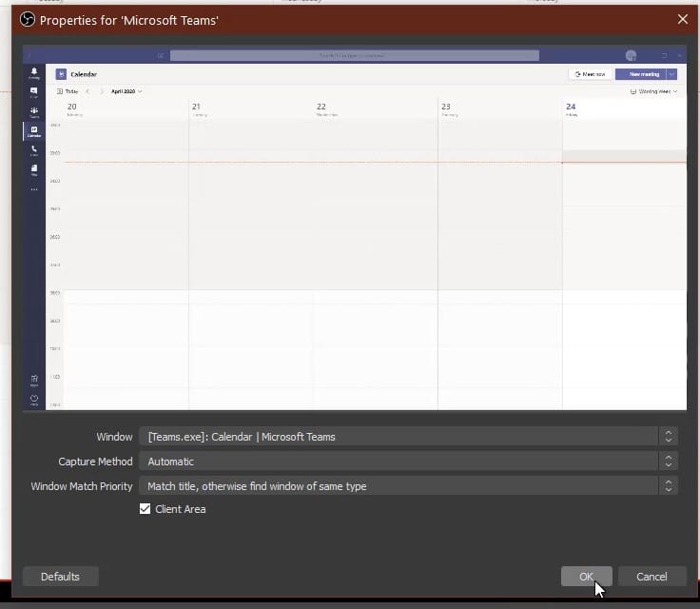Open the Apps store icon in sidebar
Viewport: 700px width, 609px height.
point(34,381)
